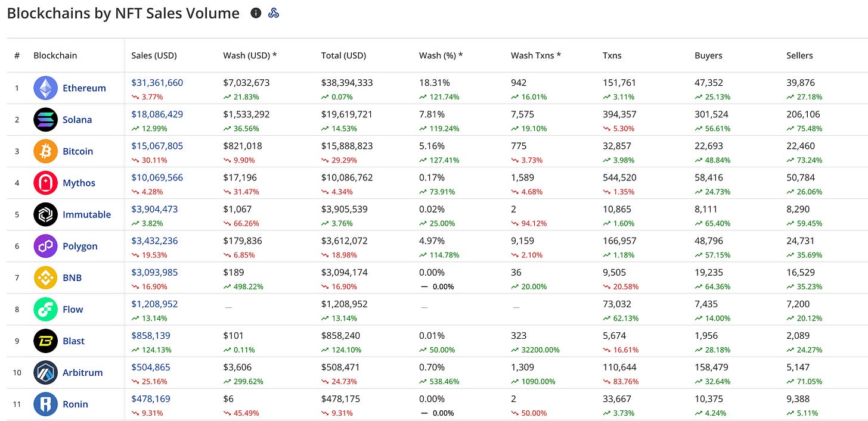Open the Immutable blockchain link

point(87,214)
